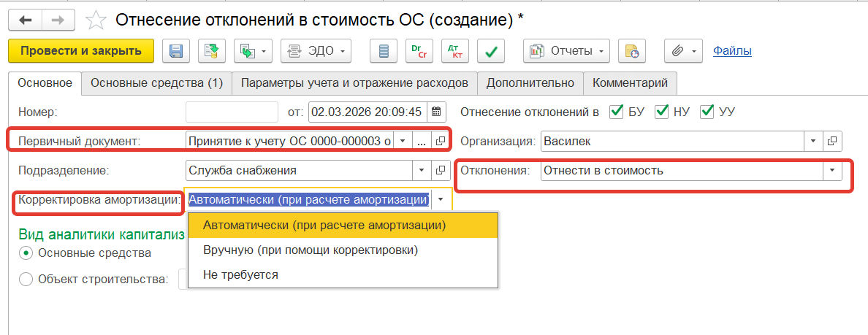
Task: Choose Автоматически (при расчете амортизации) option
Action: [343, 226]
